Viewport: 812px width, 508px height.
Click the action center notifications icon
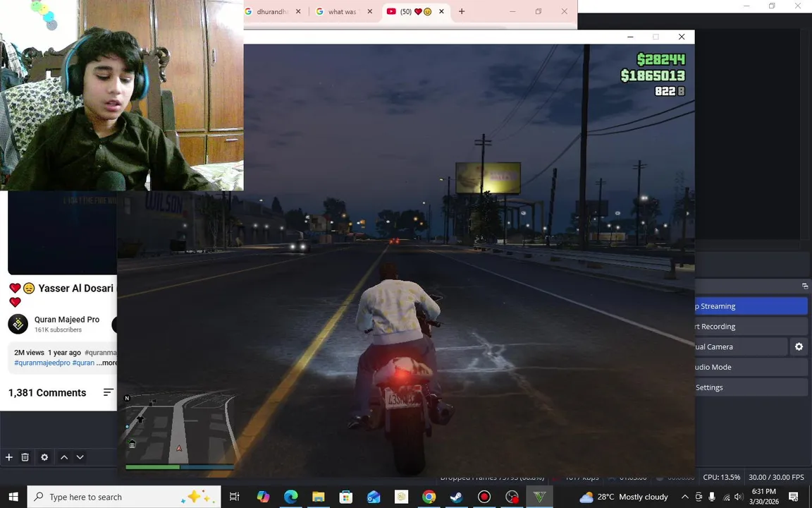click(x=794, y=497)
